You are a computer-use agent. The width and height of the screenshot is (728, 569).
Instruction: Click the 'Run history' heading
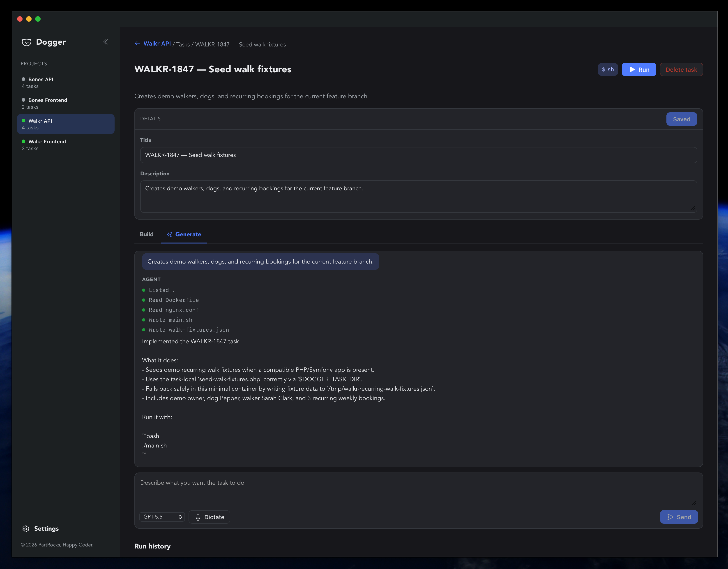(x=152, y=546)
